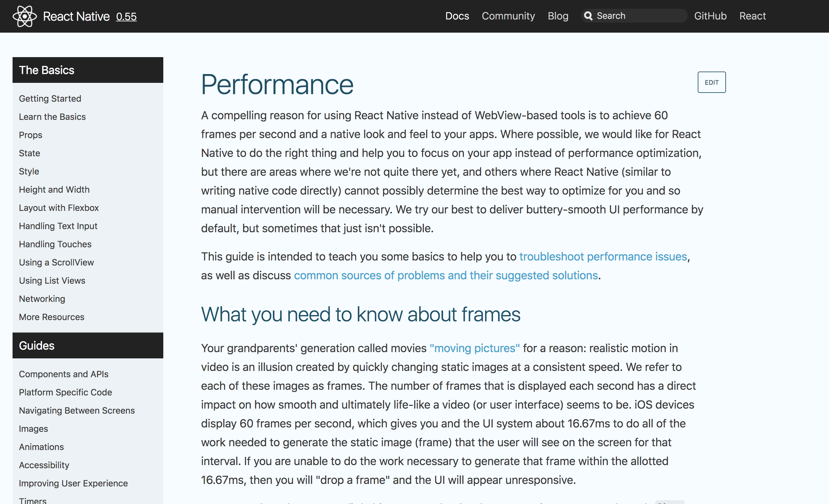The width and height of the screenshot is (829, 504).
Task: Open Layout with Flexbox guide
Action: pos(58,208)
